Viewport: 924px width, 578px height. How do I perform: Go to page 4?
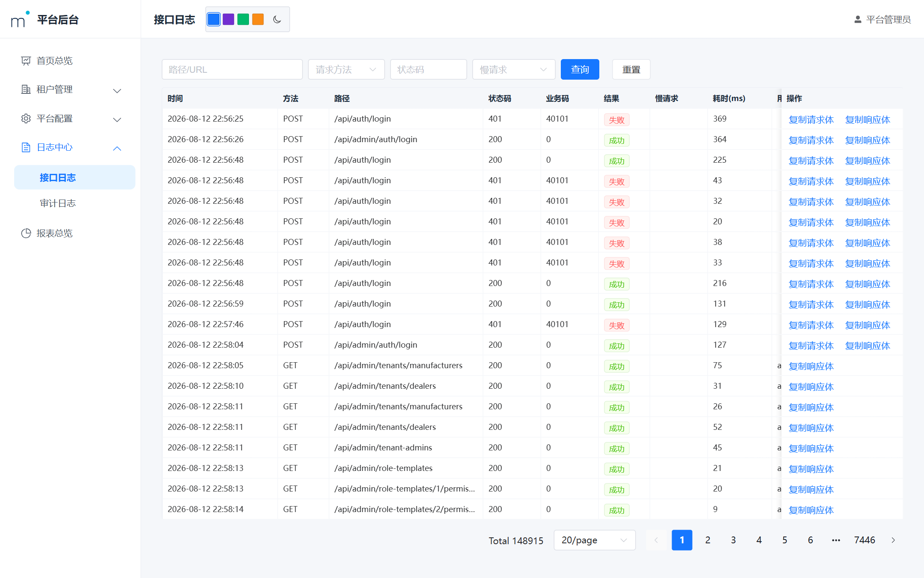click(759, 540)
